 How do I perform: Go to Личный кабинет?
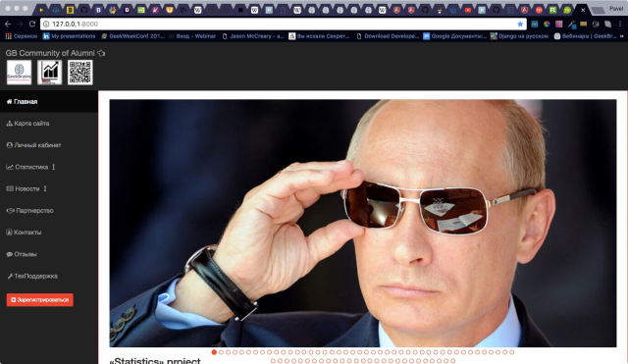48,145
